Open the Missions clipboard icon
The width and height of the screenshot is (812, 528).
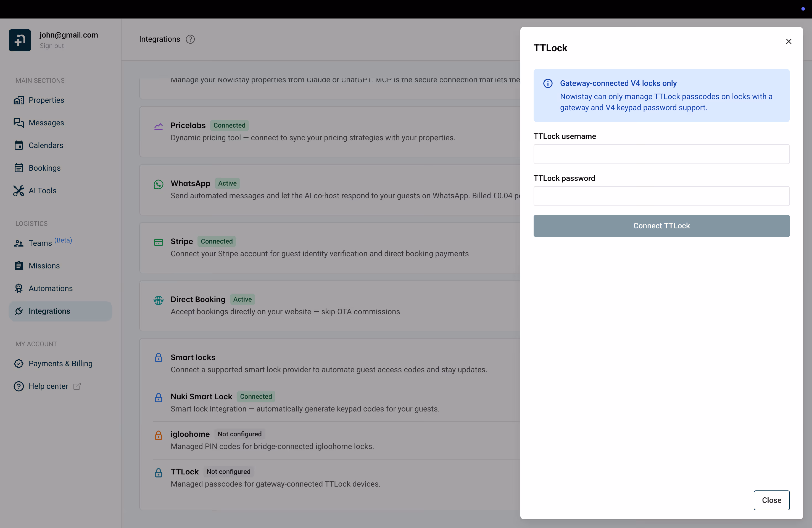[x=19, y=266]
